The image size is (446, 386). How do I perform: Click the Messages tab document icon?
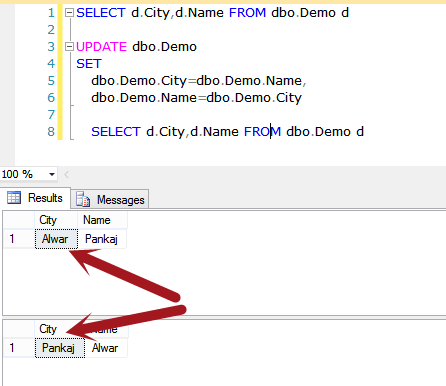[x=83, y=199]
